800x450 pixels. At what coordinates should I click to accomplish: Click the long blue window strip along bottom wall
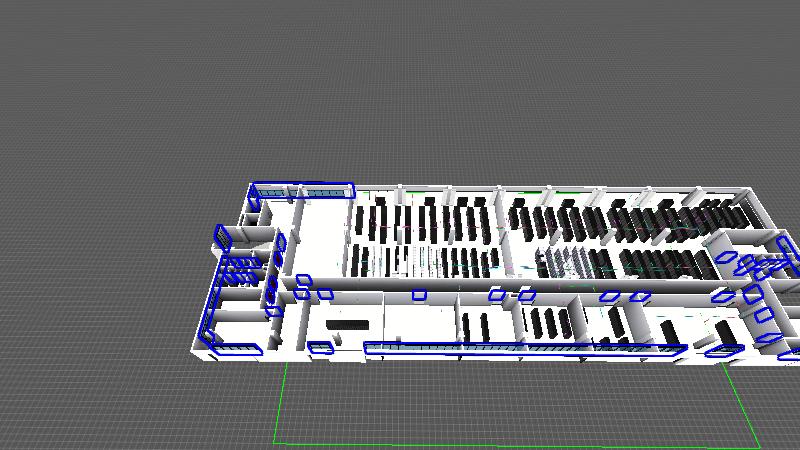click(524, 348)
